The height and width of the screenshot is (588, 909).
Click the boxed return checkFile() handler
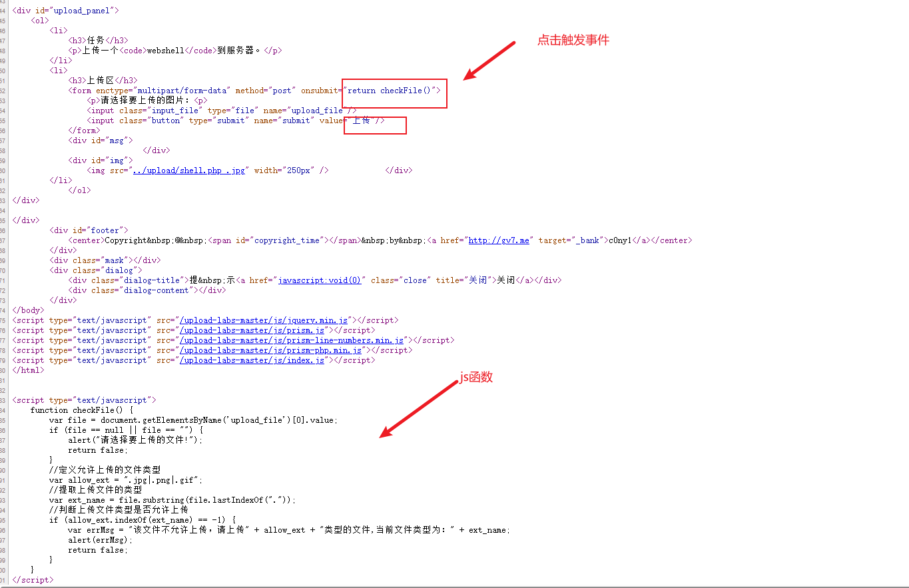pos(394,90)
